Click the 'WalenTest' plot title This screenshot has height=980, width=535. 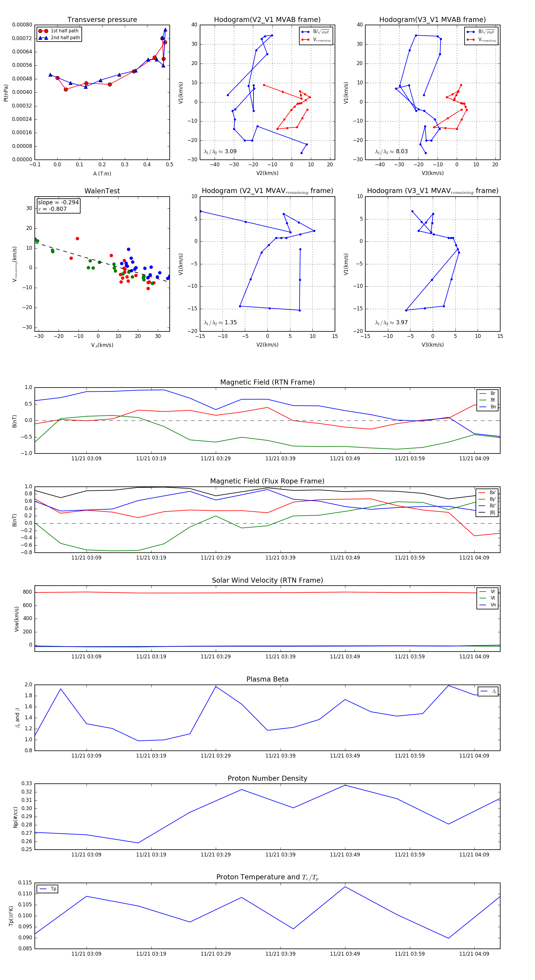tap(102, 191)
